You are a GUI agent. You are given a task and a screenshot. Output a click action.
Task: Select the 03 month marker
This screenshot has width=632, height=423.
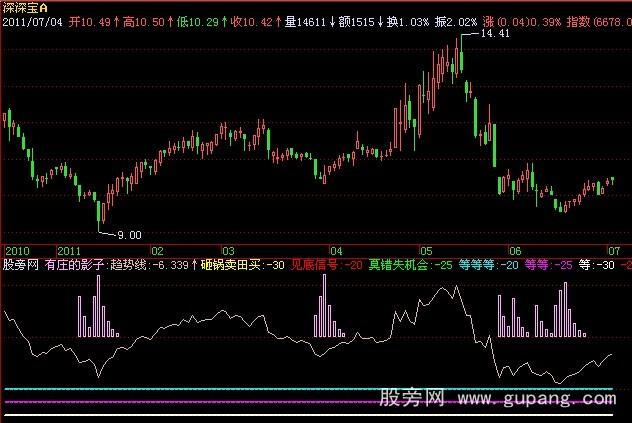point(229,251)
